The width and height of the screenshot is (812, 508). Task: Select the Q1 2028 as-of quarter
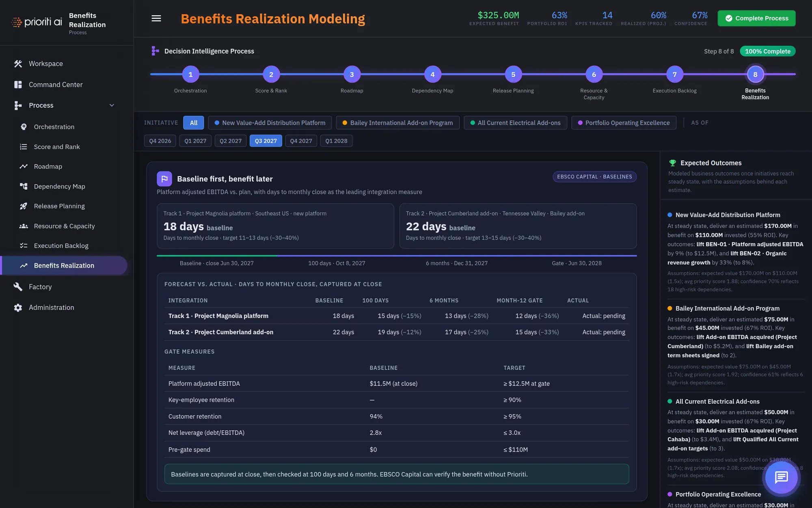point(336,141)
